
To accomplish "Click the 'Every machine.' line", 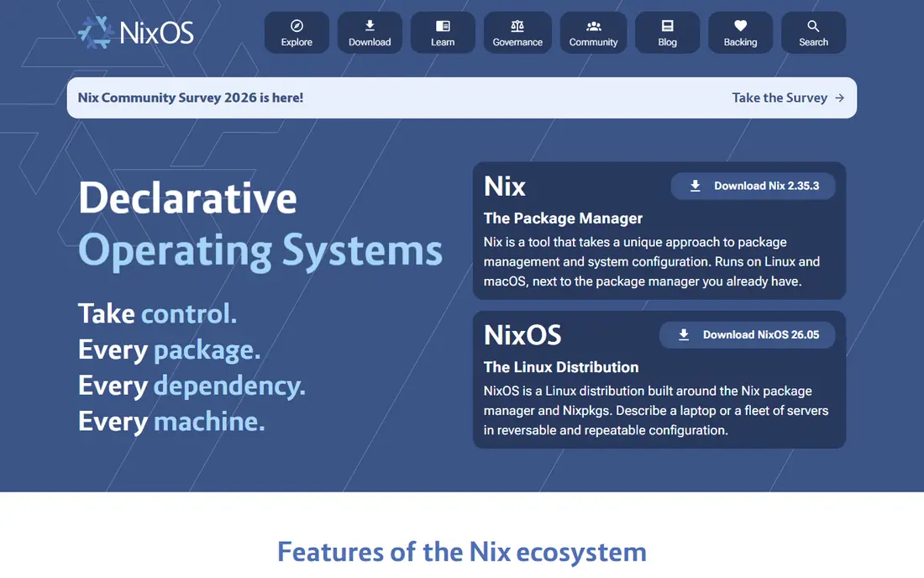I will click(x=171, y=422).
